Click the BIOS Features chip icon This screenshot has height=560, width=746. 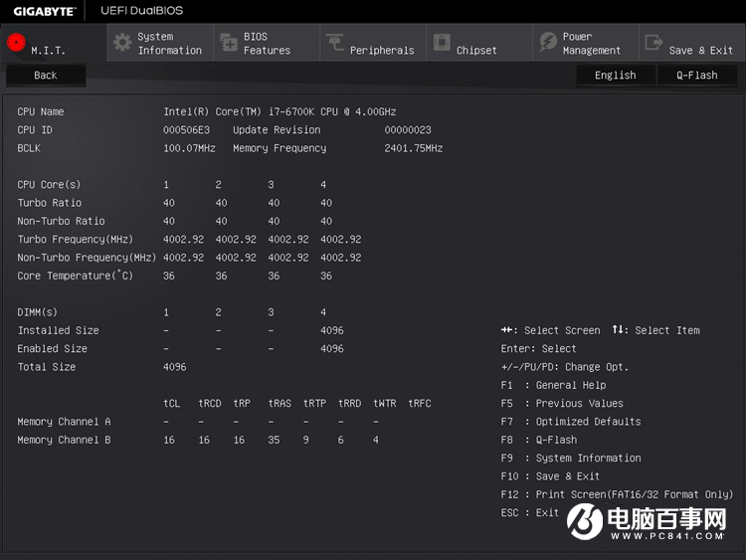coord(228,43)
